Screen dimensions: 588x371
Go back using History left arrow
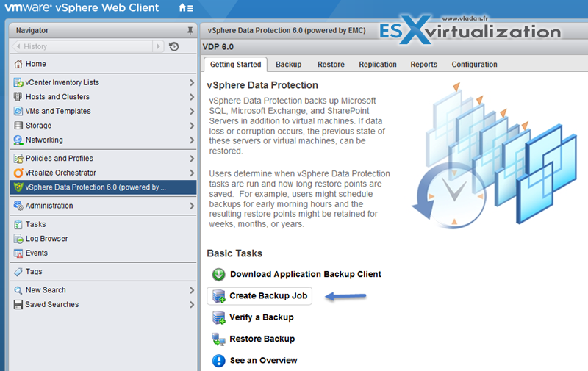(18, 46)
